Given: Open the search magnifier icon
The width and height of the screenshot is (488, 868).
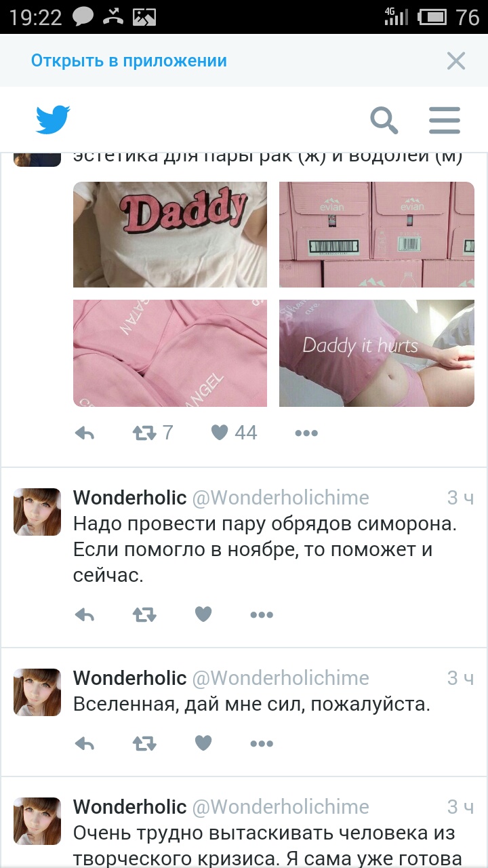Looking at the screenshot, I should (384, 121).
